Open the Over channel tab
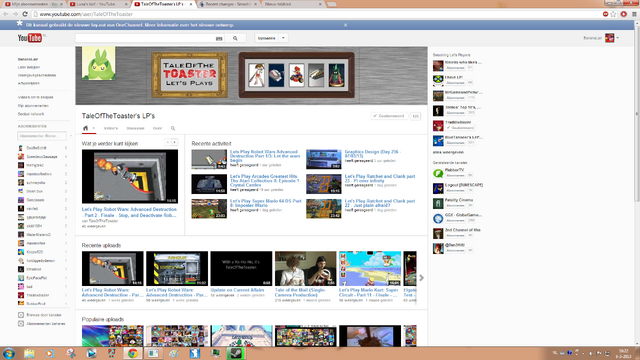The image size is (640, 360). coord(157,128)
